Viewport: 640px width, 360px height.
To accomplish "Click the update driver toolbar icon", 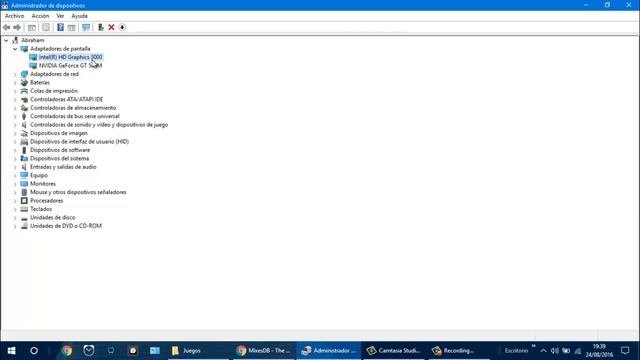I will coord(100,27).
